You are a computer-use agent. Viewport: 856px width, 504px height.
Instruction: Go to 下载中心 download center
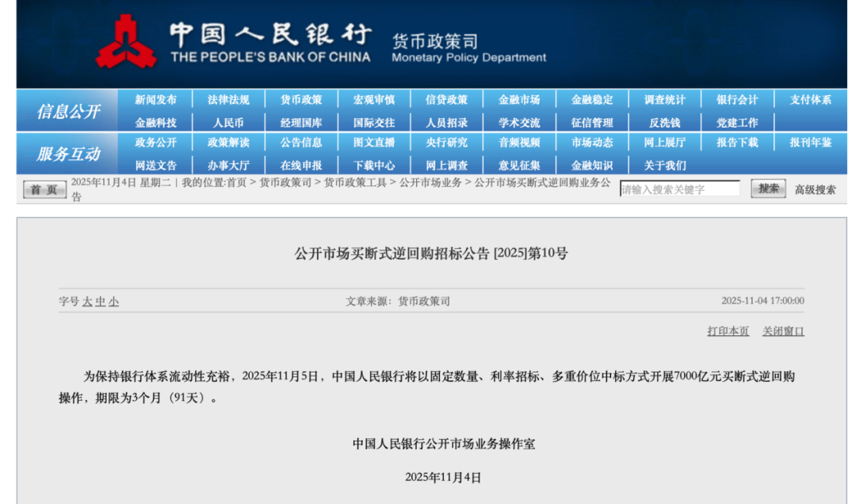point(373,166)
